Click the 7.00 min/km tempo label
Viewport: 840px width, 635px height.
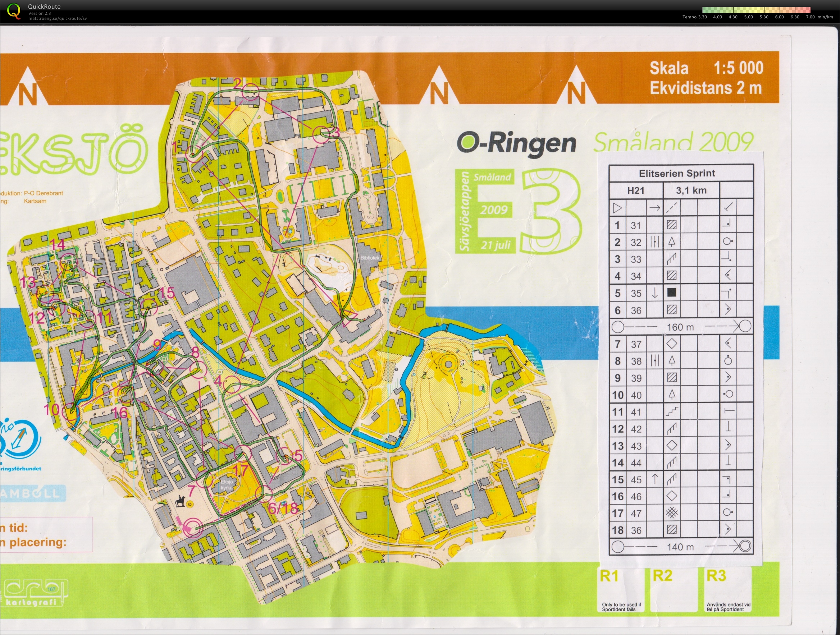coord(819,17)
